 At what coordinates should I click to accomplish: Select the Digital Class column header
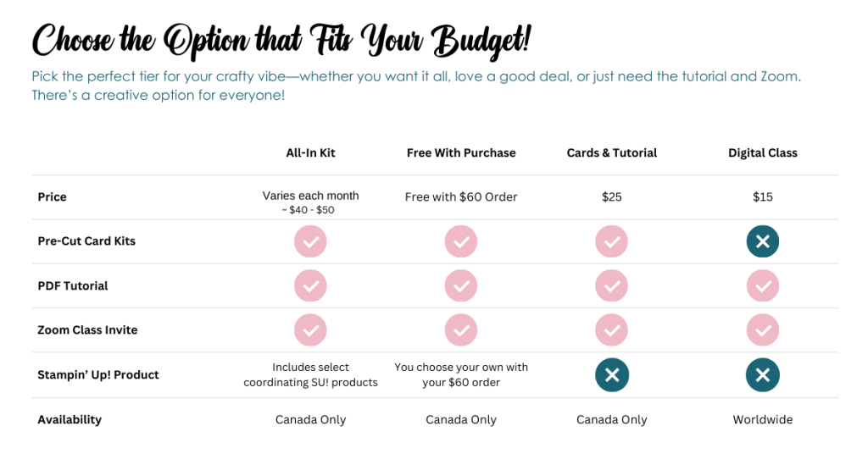(x=763, y=153)
